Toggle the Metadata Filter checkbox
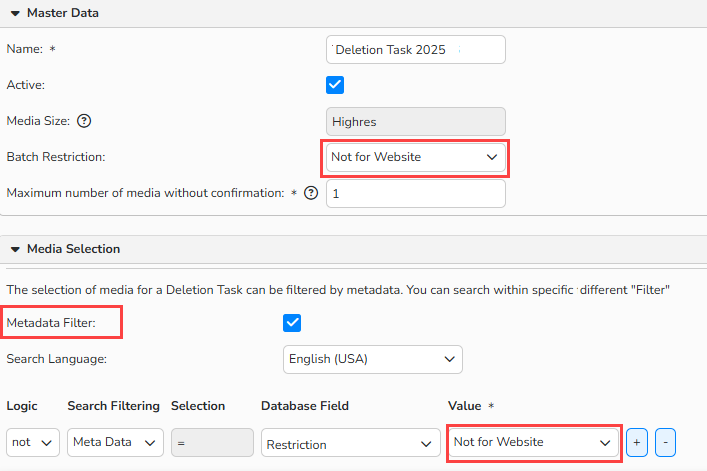The image size is (707, 471). pos(292,323)
